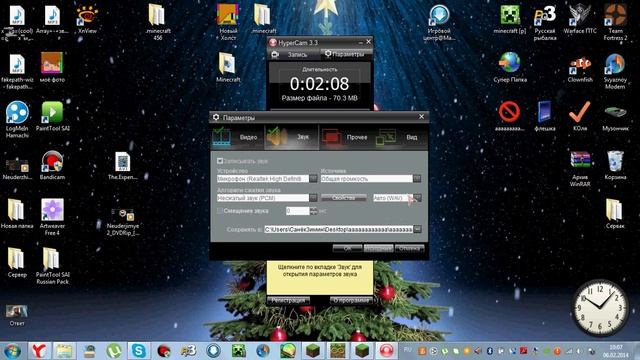This screenshot has height=360, width=640.
Task: Adjust the sound offset stepper arrows
Action: click(313, 211)
